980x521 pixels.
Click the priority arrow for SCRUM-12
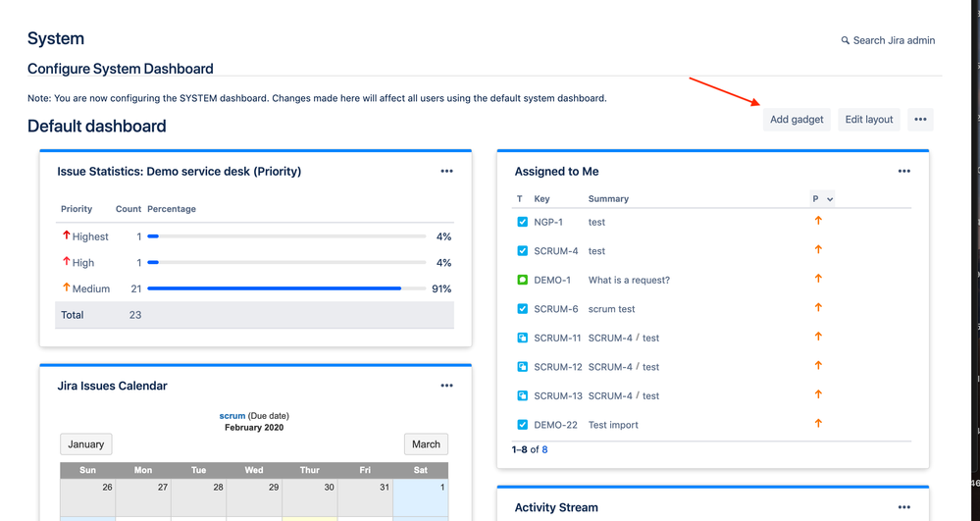tap(817, 365)
